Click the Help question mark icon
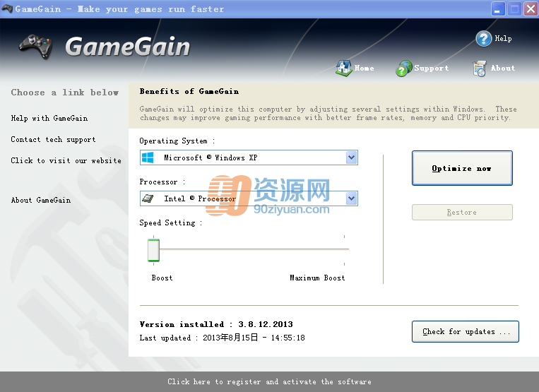 point(483,39)
